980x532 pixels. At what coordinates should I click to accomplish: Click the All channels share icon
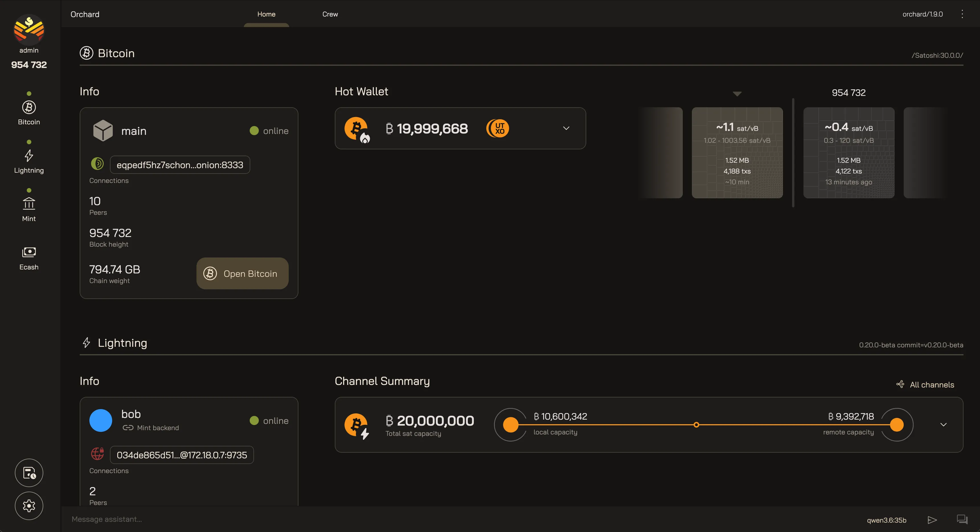coord(900,384)
